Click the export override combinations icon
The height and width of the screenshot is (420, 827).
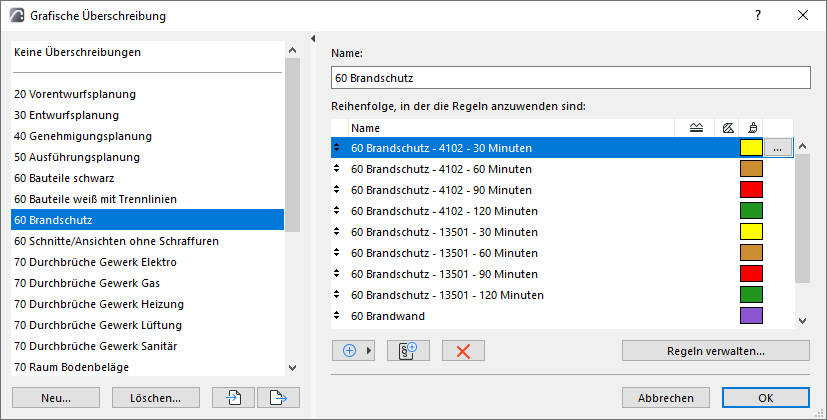pos(278,397)
